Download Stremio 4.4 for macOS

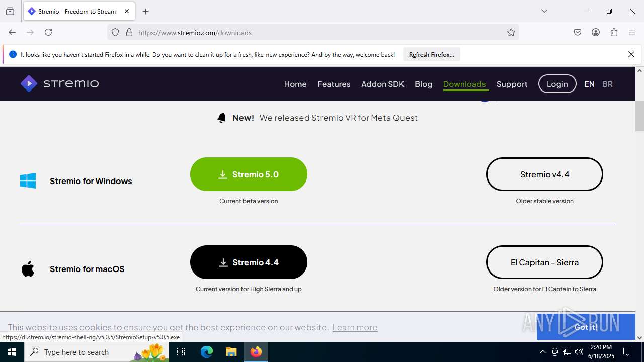[249, 262]
